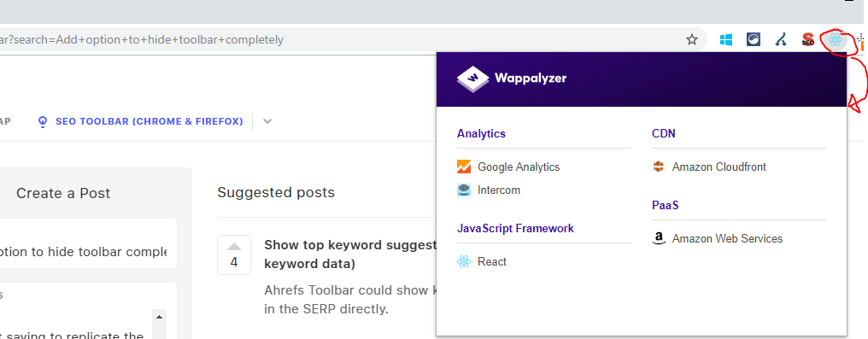Open the React technology link

point(491,261)
